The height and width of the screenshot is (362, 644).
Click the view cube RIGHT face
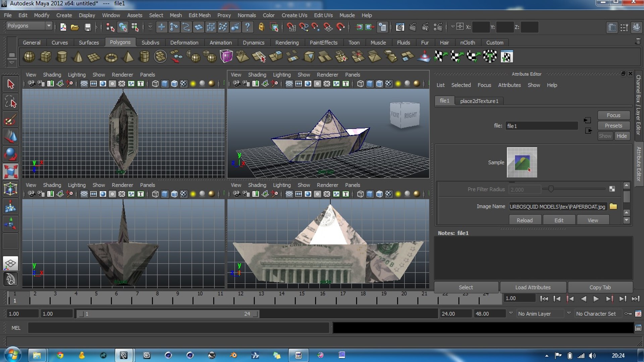point(410,115)
